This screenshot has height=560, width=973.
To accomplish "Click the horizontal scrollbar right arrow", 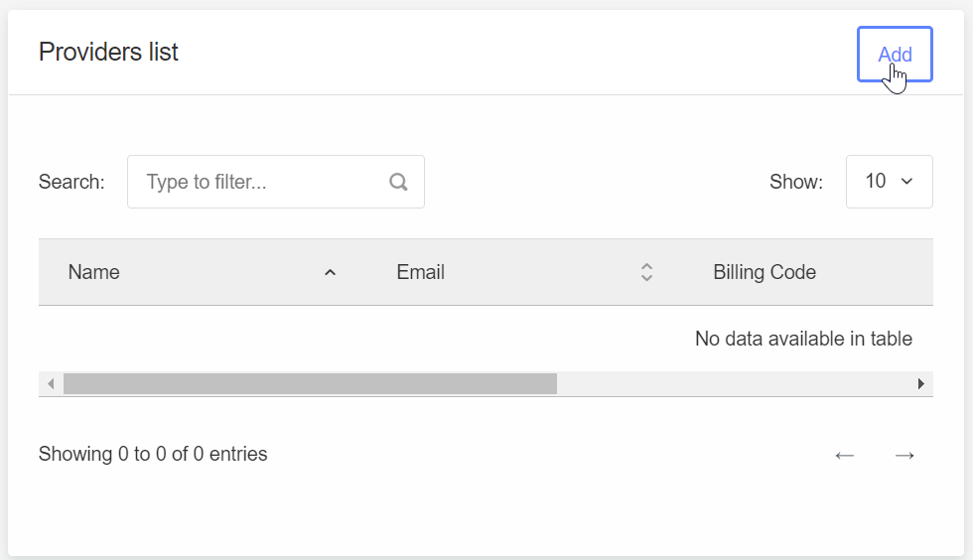I will point(921,383).
